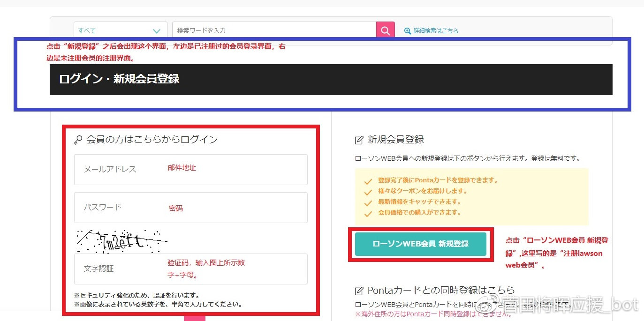Image resolution: width=644 pixels, height=321 pixels.
Task: Click the Pontaカードとの同時登録はこちら heading
Action: pyautogui.click(x=441, y=290)
